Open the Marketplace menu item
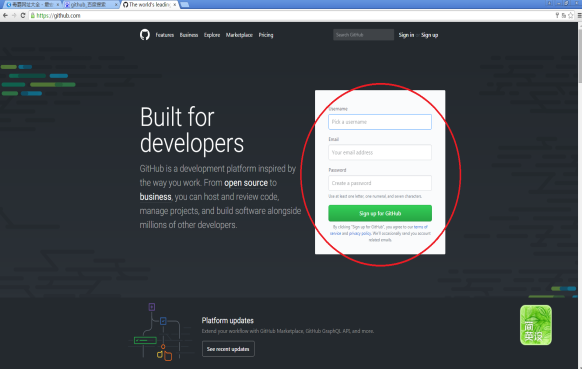Screen dimensions: 583x370 coord(239,35)
